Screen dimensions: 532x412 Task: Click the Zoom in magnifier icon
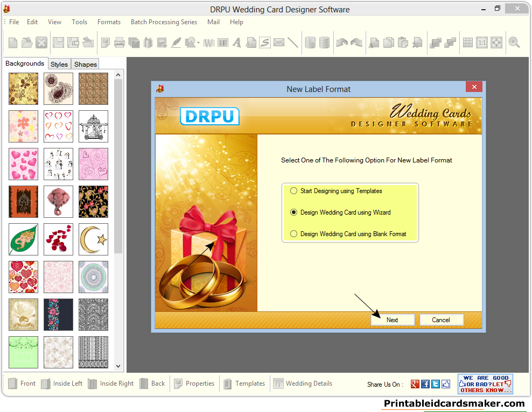pos(514,42)
